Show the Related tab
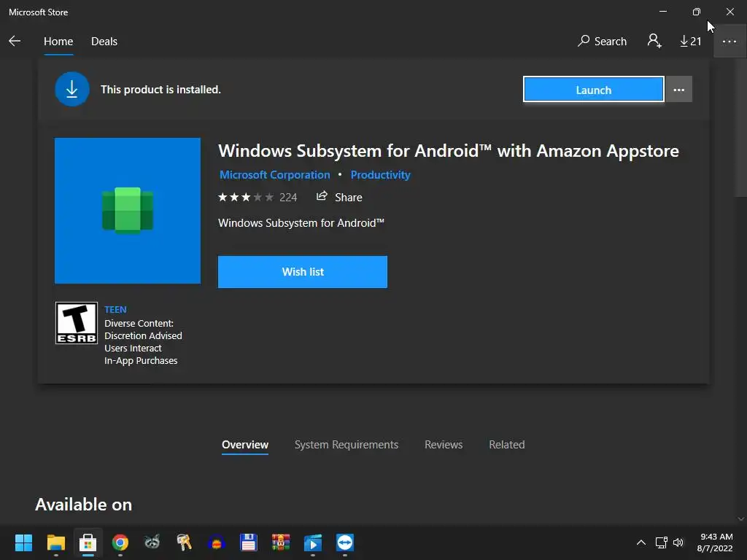This screenshot has height=560, width=747. pos(507,445)
